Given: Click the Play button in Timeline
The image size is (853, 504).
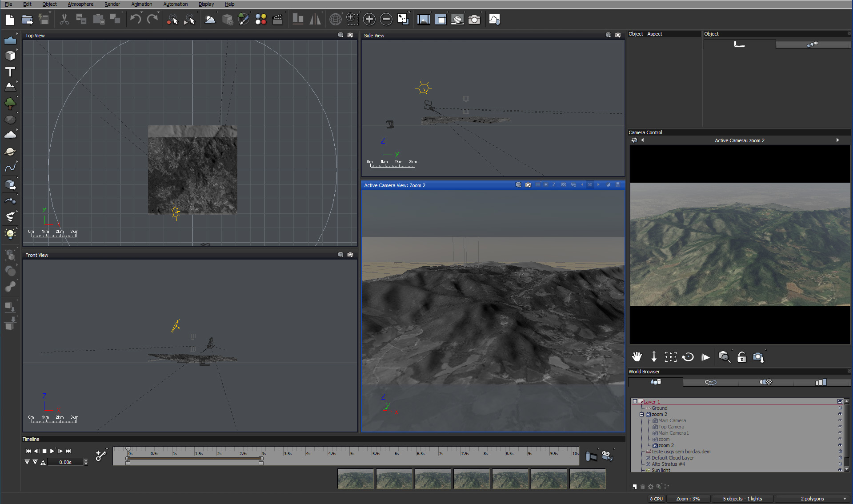Looking at the screenshot, I should pos(52,451).
